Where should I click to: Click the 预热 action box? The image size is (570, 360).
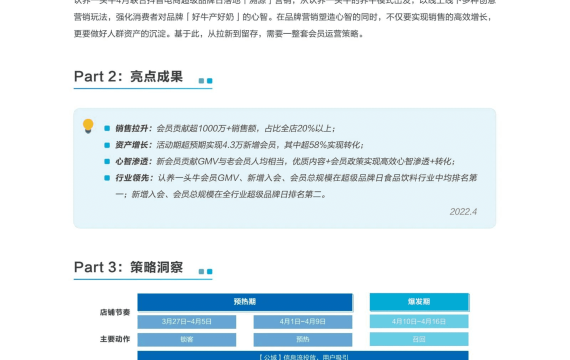[303, 339]
